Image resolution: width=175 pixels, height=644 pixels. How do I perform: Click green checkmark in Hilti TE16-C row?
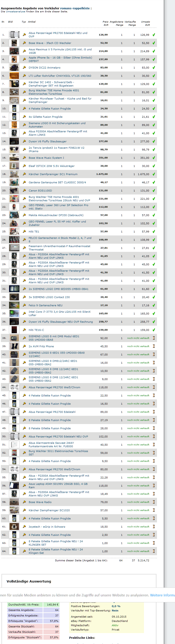(154, 330)
